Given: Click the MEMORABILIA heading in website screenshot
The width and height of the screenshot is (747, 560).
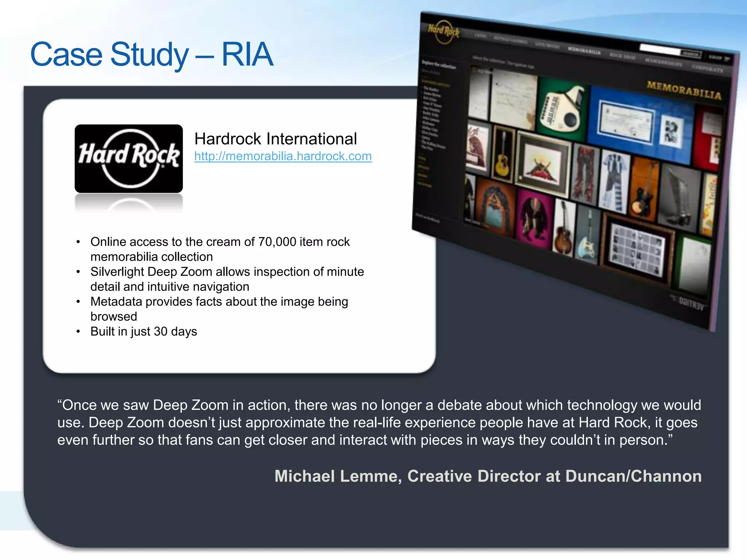Looking at the screenshot, I should 684,90.
